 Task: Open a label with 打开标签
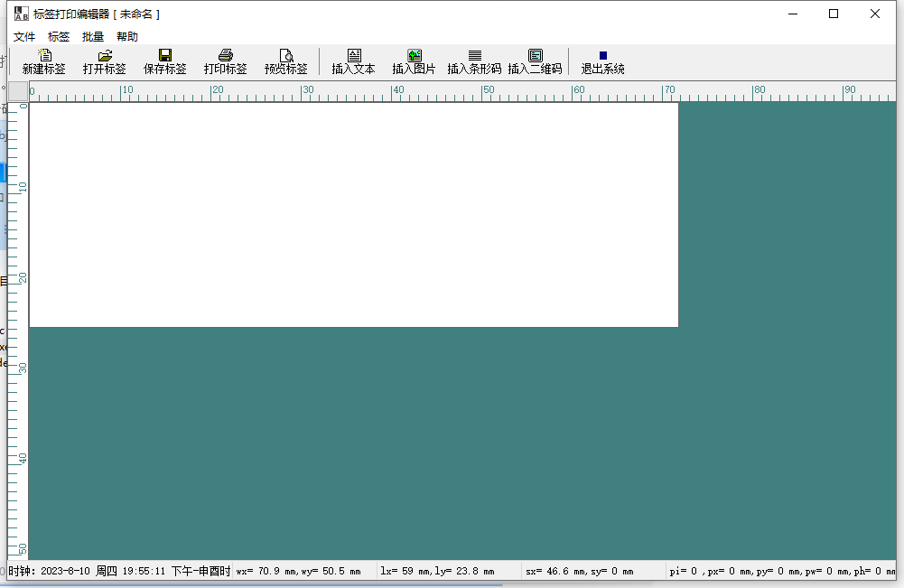105,61
